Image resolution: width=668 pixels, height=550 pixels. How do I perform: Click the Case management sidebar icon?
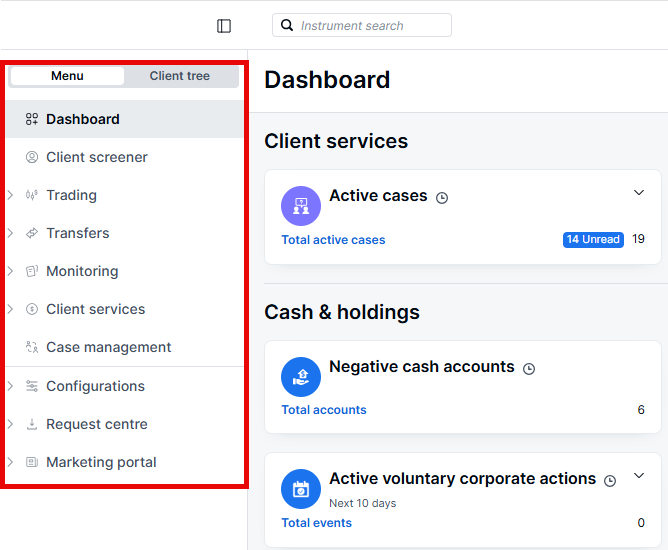[x=32, y=347]
